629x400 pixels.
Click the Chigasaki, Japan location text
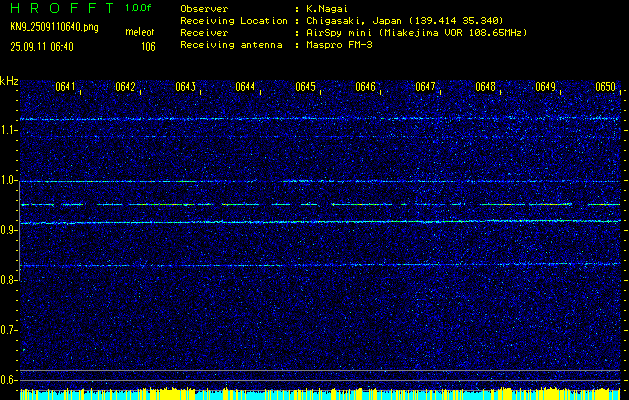[405, 21]
